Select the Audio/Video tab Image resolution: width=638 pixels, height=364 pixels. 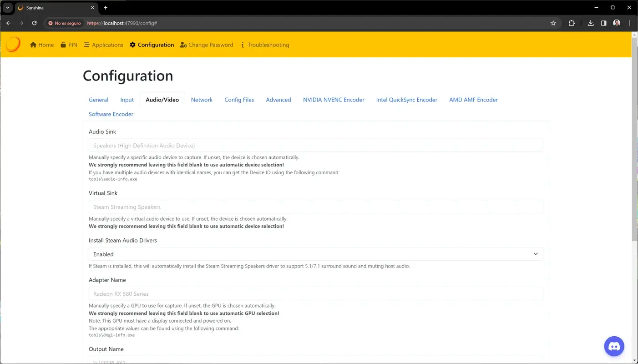[x=162, y=100]
